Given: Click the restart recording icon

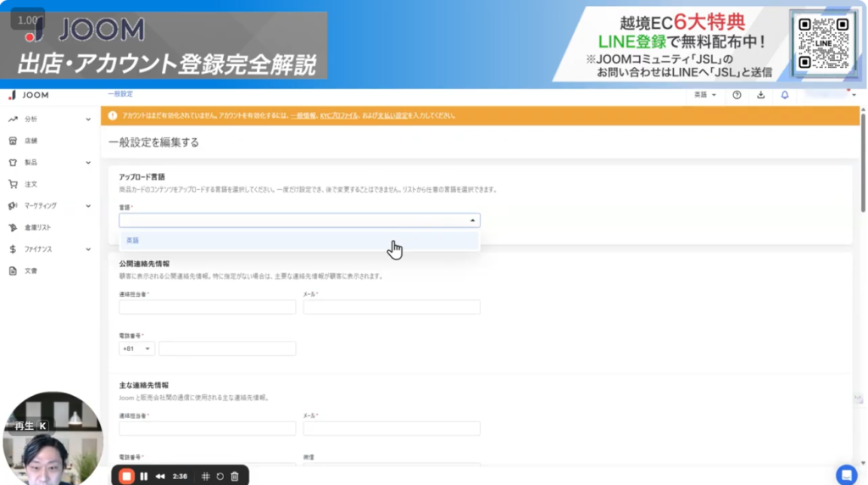Looking at the screenshot, I should (220, 476).
